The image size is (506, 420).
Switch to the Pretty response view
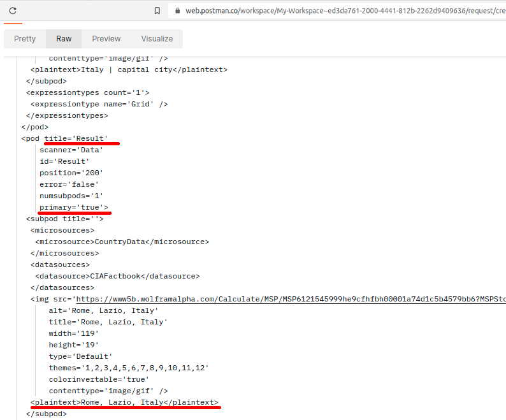click(25, 39)
